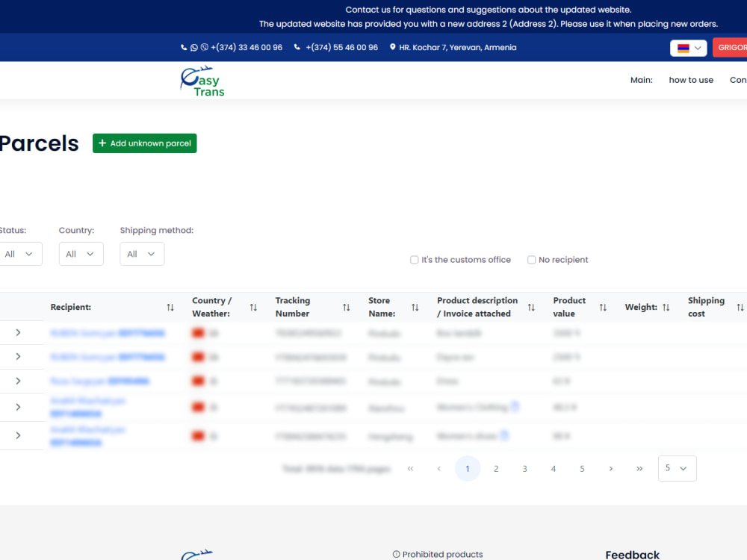
Task: Click phone number +(374) 55 46 00 96
Action: click(x=341, y=48)
